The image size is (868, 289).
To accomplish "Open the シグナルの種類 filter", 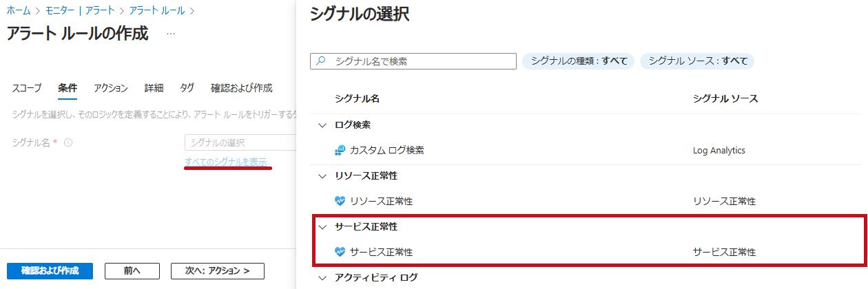I will coord(578,61).
